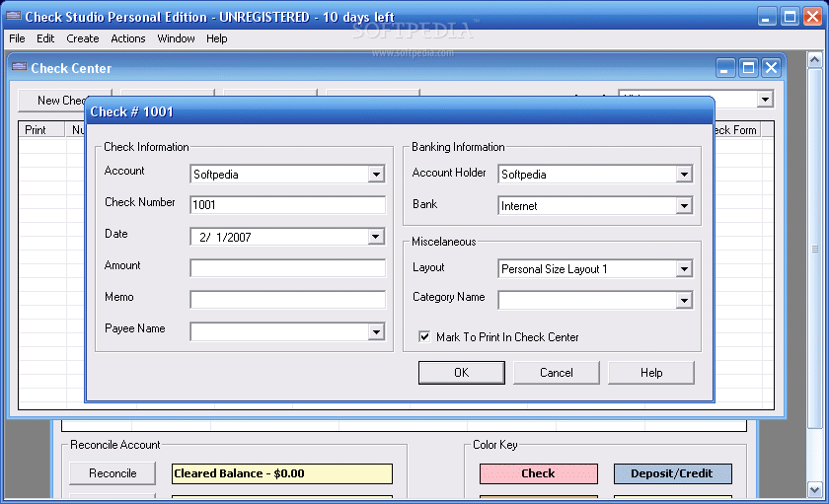The image size is (829, 504).
Task: Click Cancel in Check # 1001 dialog
Action: pyautogui.click(x=557, y=373)
